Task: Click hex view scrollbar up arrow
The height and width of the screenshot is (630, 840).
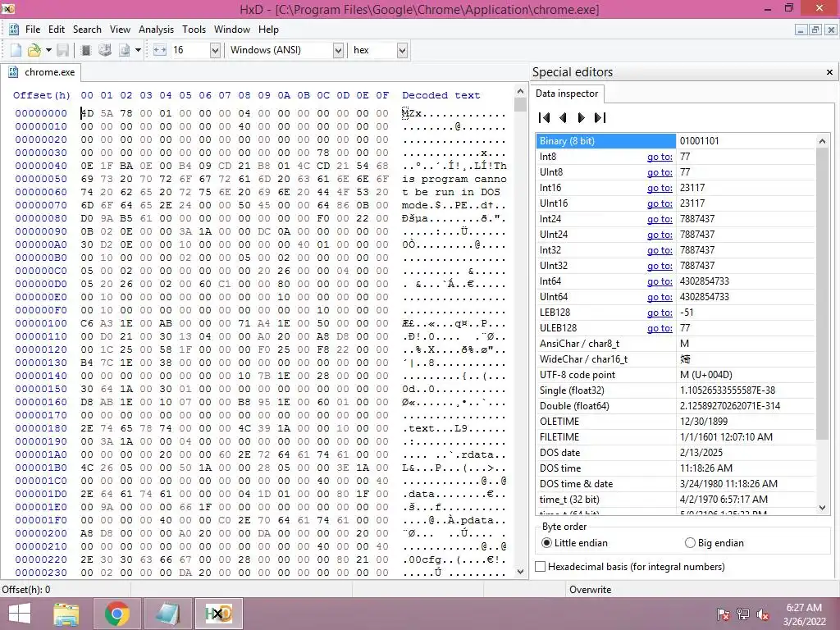Action: click(x=519, y=90)
